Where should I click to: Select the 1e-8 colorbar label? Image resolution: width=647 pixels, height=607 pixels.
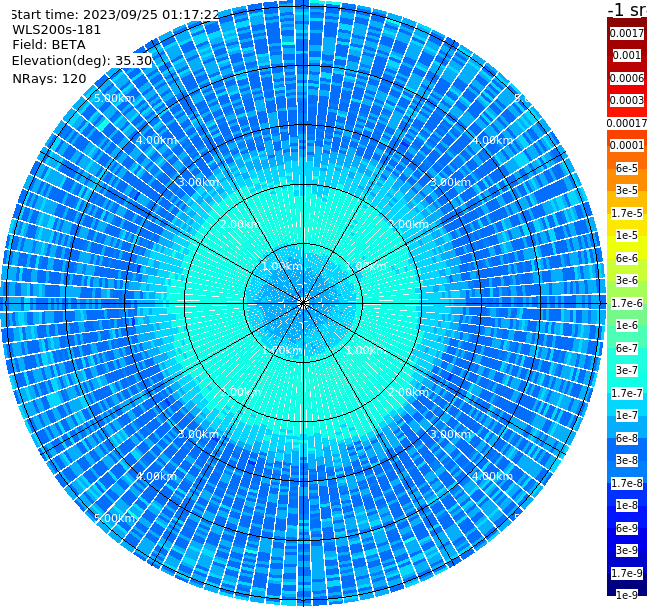(627, 505)
